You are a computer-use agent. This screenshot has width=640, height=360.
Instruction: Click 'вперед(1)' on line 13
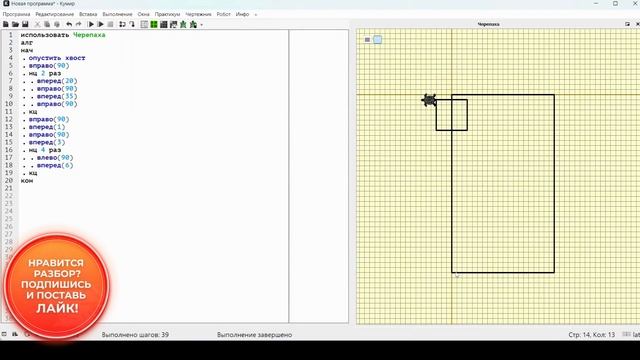[x=47, y=127]
